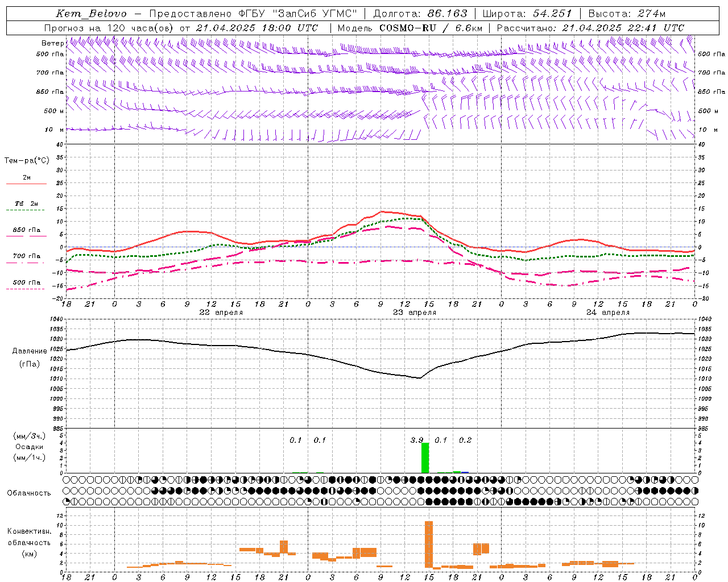Click the Давление panel label

pos(30,351)
